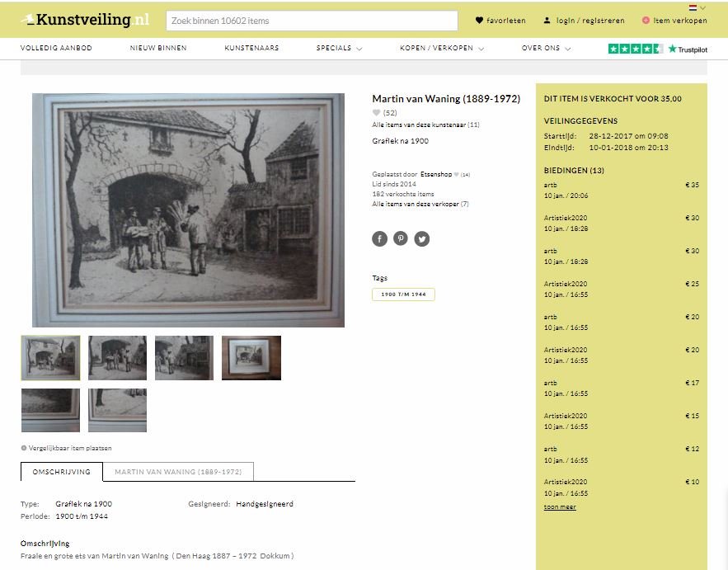Expand the Specials menu
This screenshot has height=570, width=728.
coord(339,48)
